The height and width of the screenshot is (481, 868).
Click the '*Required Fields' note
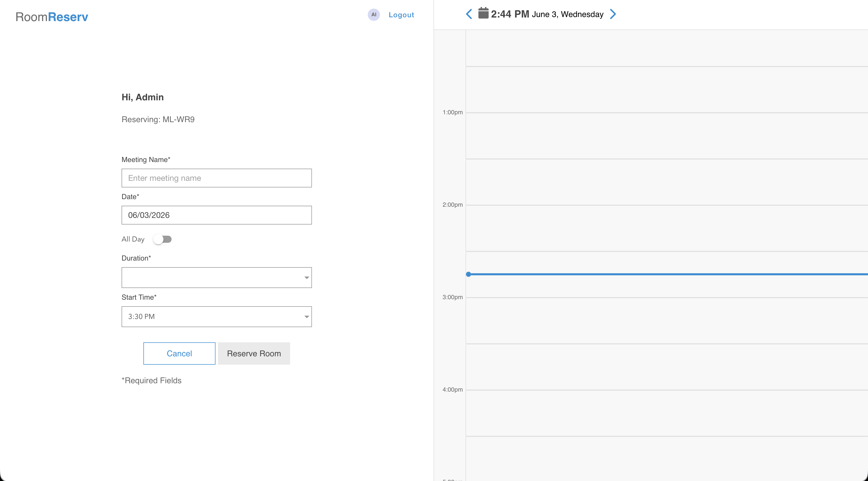[152, 380]
